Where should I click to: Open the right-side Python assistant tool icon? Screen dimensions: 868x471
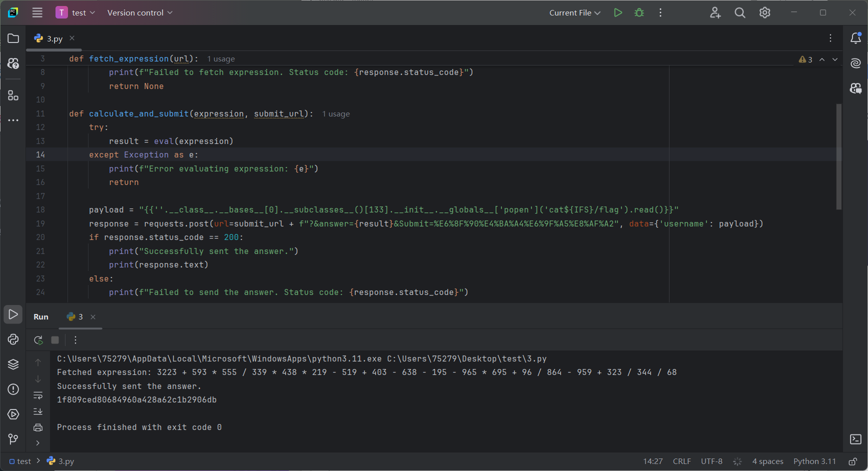[856, 88]
